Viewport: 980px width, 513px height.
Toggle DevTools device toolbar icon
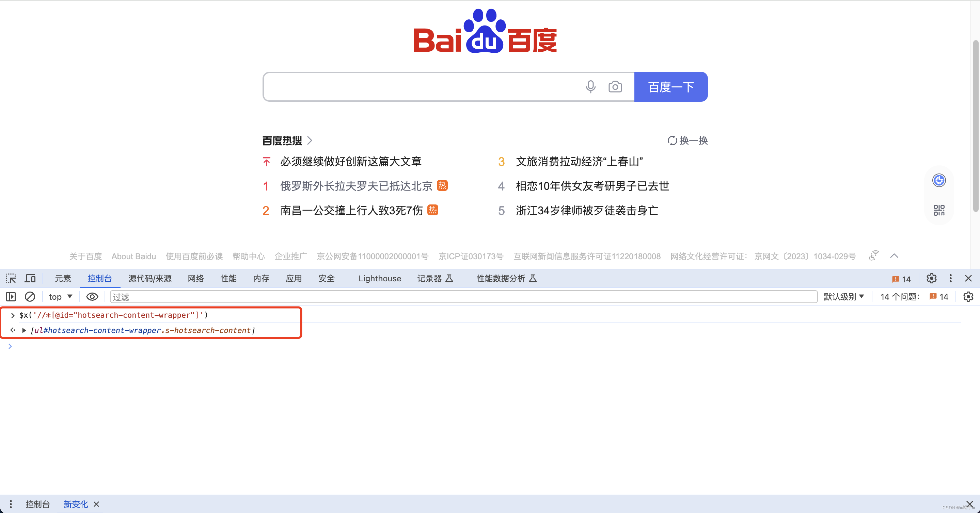click(x=30, y=279)
